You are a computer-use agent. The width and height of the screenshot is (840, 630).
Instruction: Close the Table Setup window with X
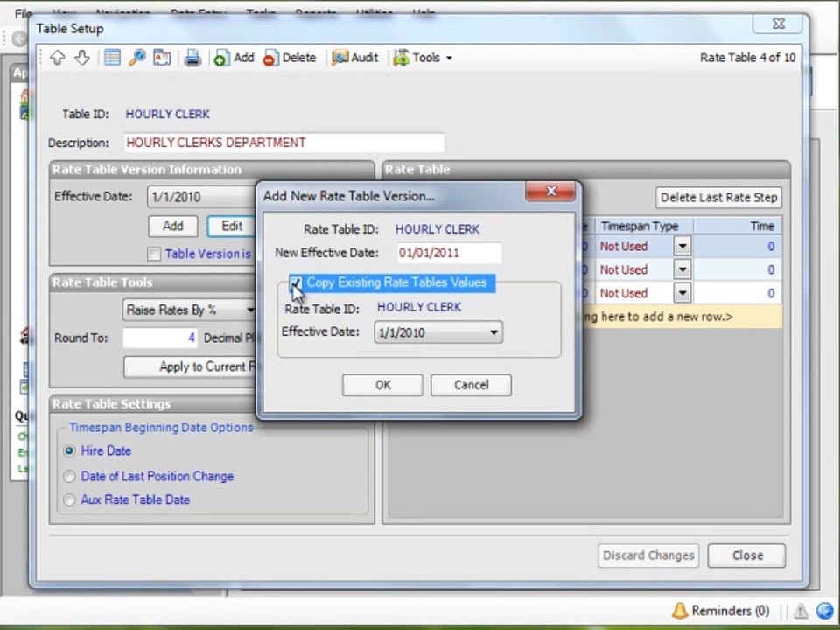[778, 24]
